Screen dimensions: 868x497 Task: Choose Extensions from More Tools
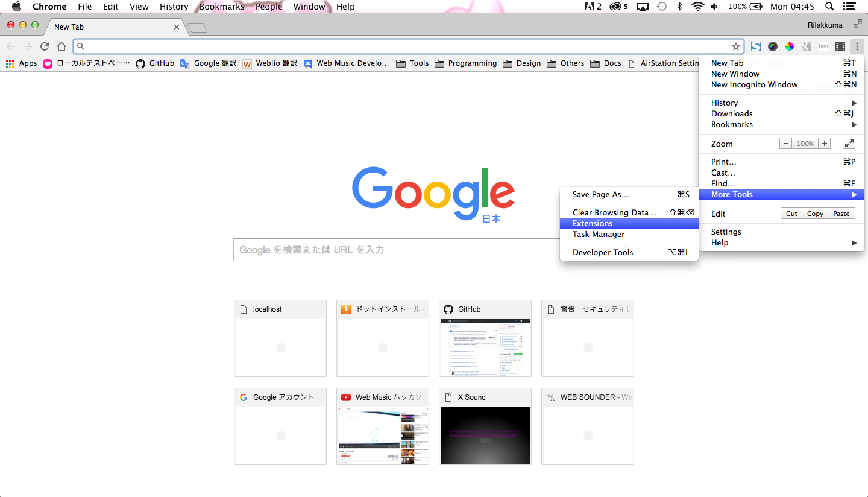[x=629, y=223]
